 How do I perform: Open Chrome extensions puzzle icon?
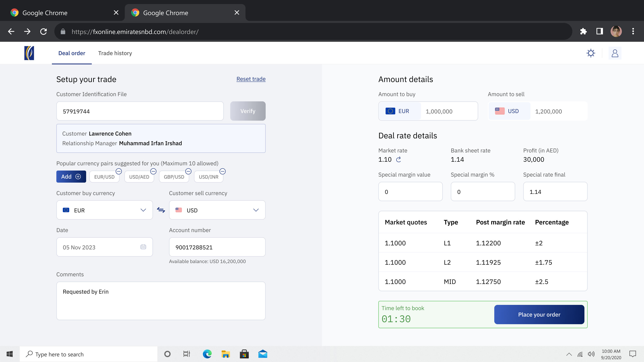coord(583,32)
